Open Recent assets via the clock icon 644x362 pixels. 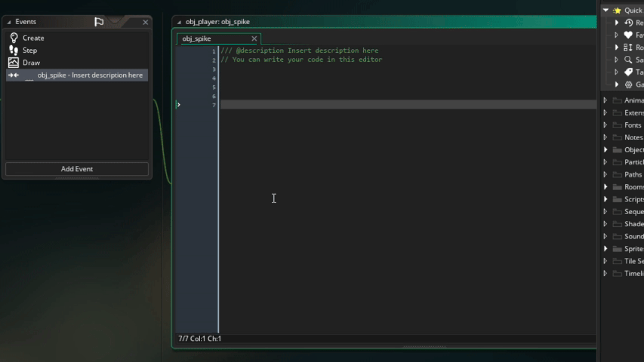point(628,23)
